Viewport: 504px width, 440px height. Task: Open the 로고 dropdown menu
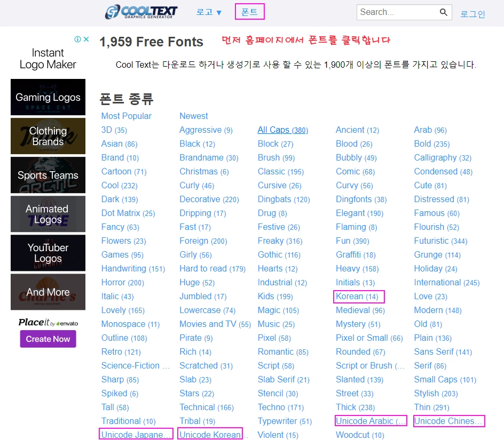coord(209,12)
